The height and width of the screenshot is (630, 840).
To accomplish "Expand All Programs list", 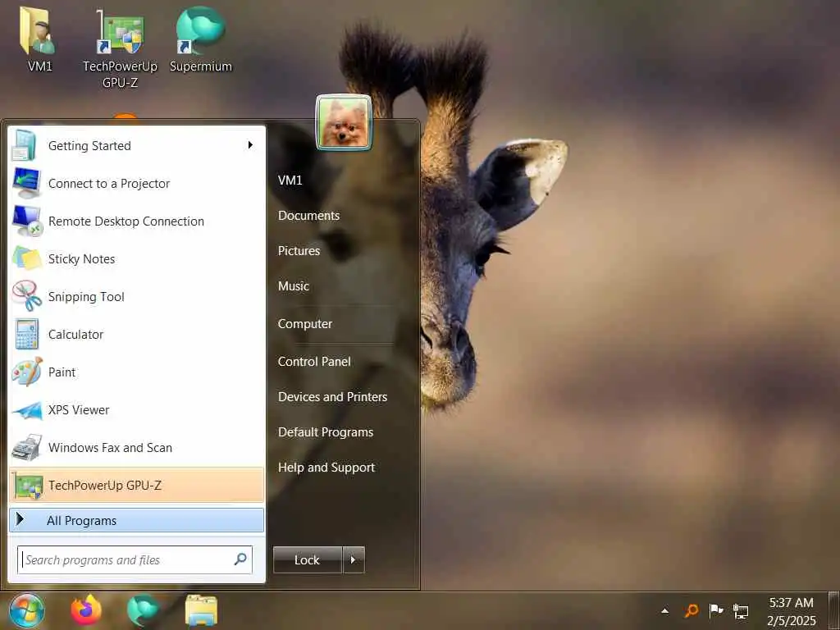I will point(137,520).
